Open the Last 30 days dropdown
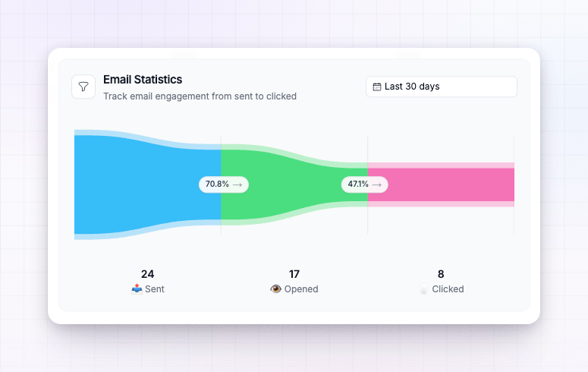 coord(442,87)
